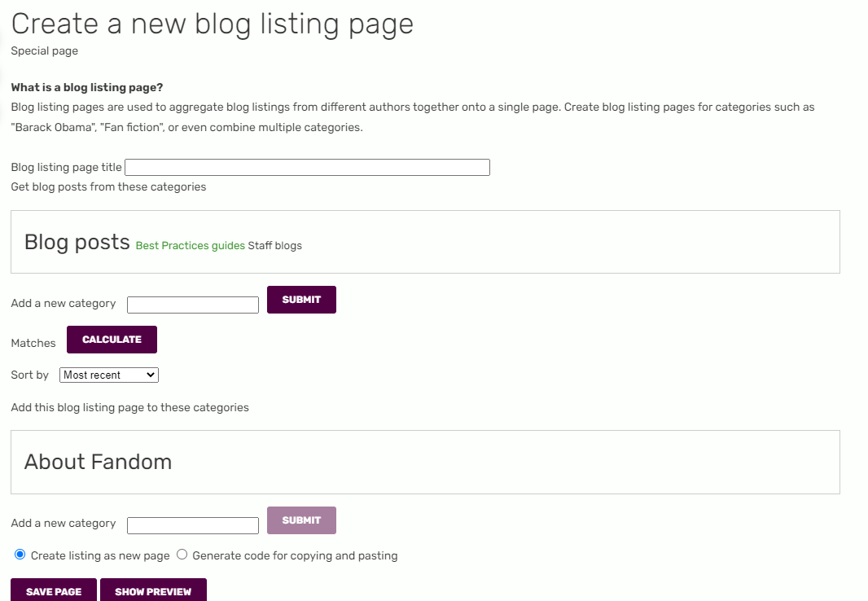Click the Blog posts heading
Viewport: 868px width, 601px height.
click(77, 242)
